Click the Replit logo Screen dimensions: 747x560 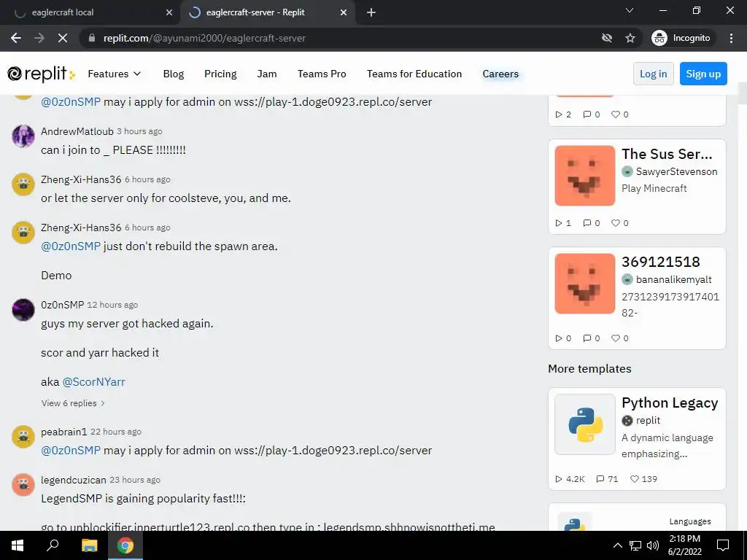[x=41, y=74]
